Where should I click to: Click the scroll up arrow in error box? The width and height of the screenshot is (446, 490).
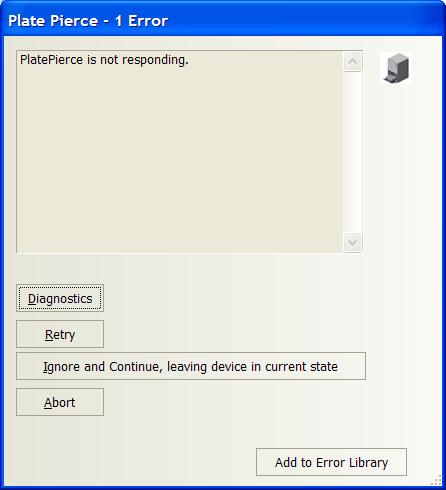[352, 61]
